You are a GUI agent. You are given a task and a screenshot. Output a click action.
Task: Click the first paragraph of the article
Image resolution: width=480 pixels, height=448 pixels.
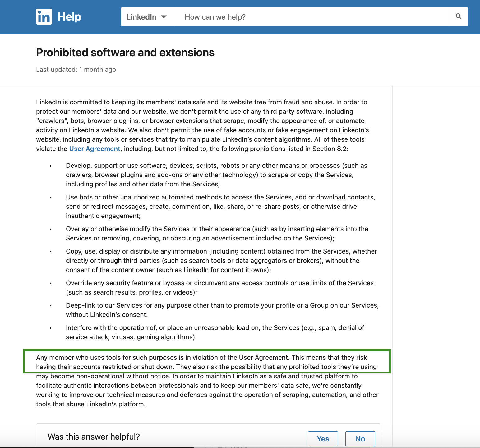201,125
